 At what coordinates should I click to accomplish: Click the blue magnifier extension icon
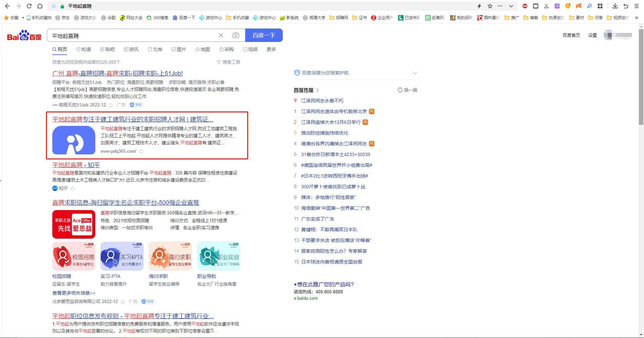click(589, 6)
